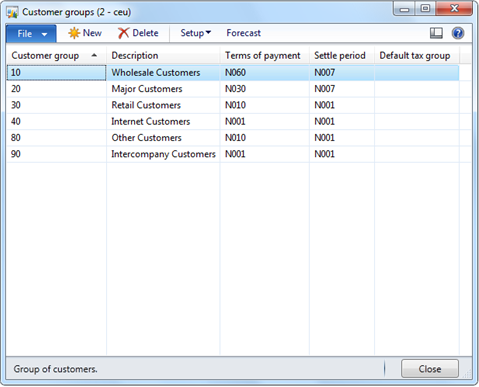Click the Intercompany Customers description
Screen dimensions: 479x387
pos(163,154)
